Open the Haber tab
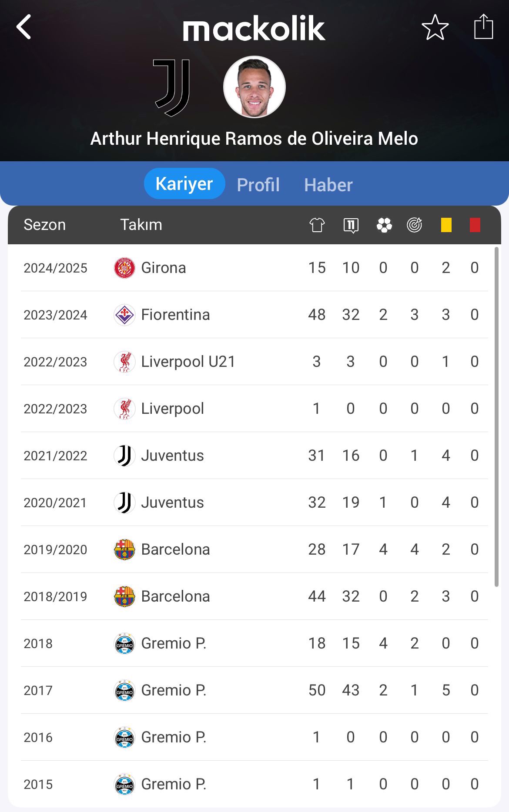Screen dimensions: 509x812 pyautogui.click(x=328, y=185)
